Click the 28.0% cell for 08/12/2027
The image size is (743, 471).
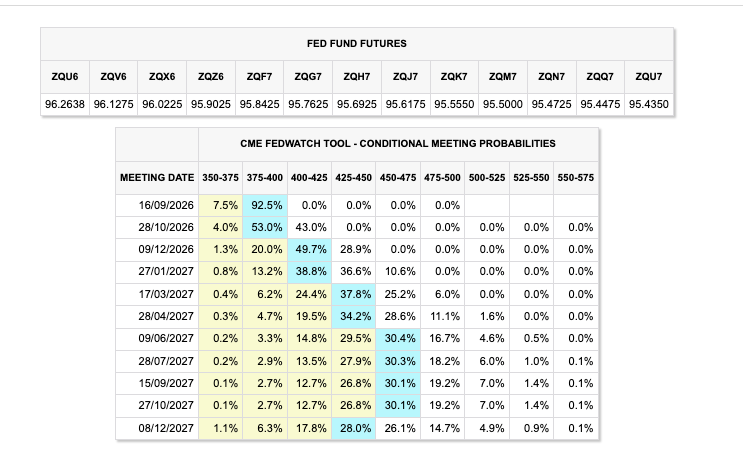[x=353, y=428]
